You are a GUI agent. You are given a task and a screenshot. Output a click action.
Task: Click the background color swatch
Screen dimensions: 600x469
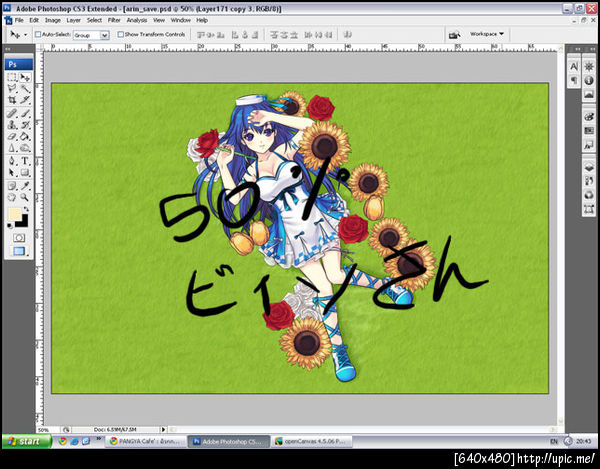pos(23,222)
